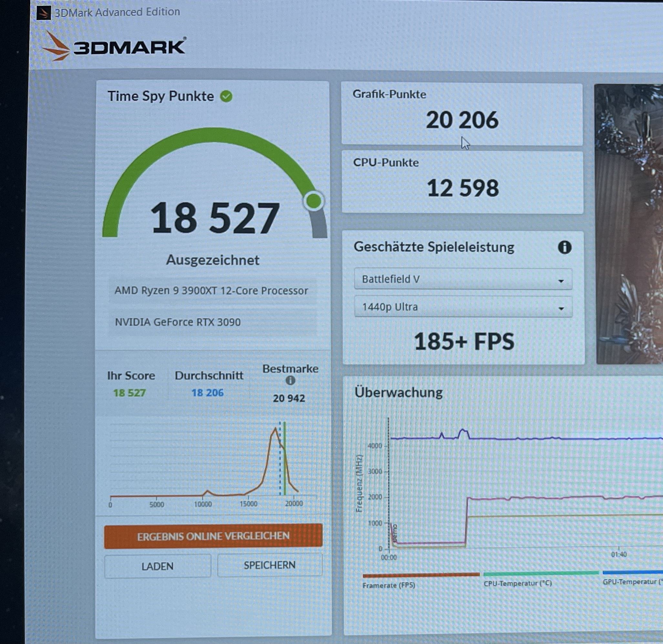Click the GPU-Temperatur legend bar
The width and height of the screenshot is (663, 644).
coord(633,572)
